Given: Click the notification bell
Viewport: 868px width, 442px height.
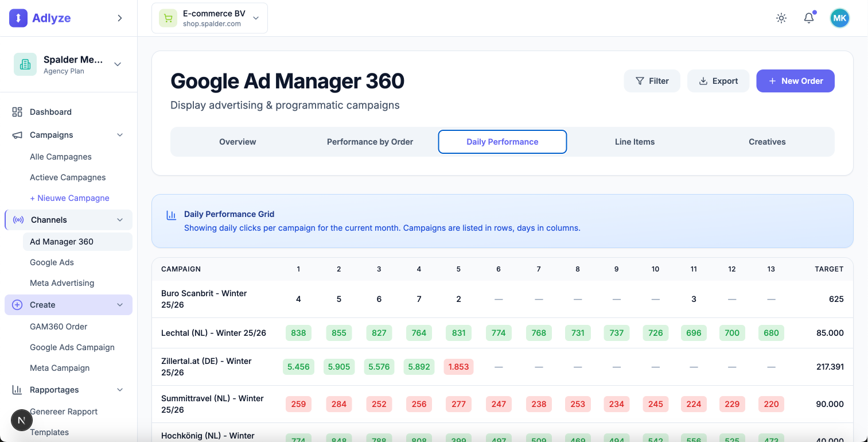Looking at the screenshot, I should coord(809,18).
